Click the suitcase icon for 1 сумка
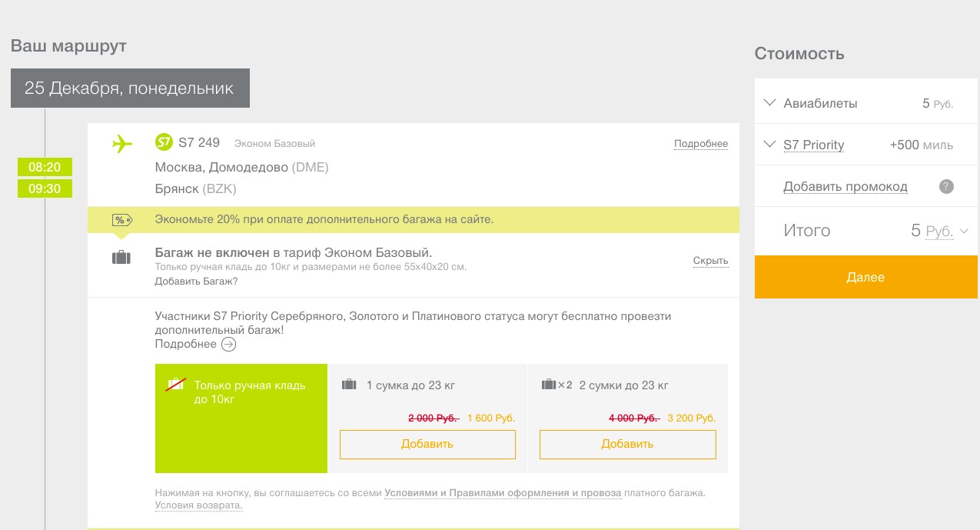This screenshot has width=980, height=530. (349, 385)
